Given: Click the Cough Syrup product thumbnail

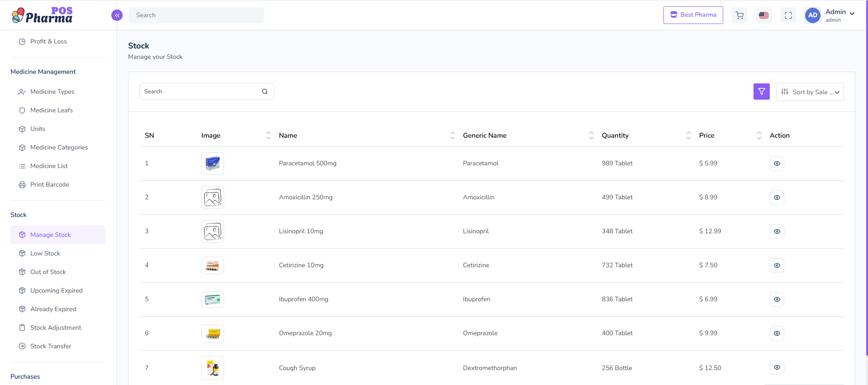Looking at the screenshot, I should pos(212,368).
